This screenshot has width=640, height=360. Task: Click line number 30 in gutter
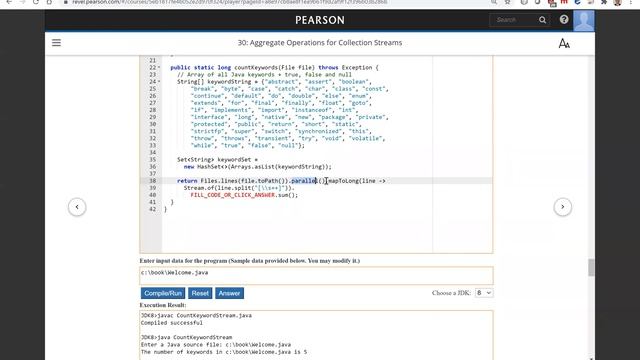[152, 124]
